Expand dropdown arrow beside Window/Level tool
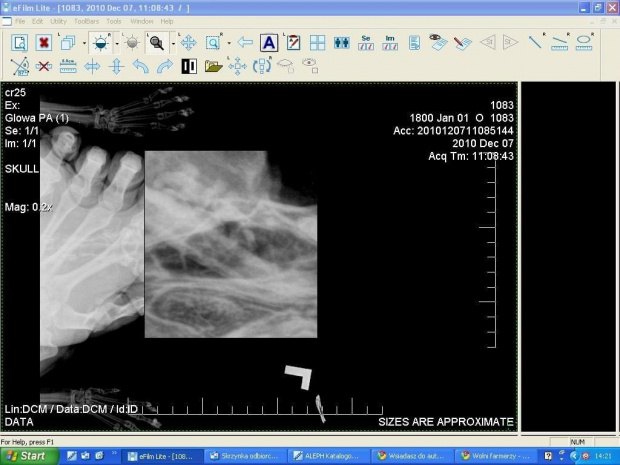The height and width of the screenshot is (465, 620). [117, 44]
